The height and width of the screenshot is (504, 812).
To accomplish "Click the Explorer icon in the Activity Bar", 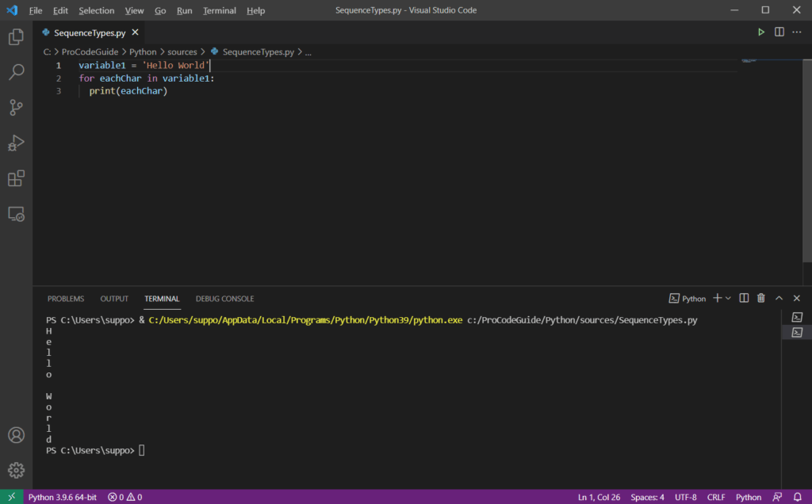I will click(x=16, y=36).
